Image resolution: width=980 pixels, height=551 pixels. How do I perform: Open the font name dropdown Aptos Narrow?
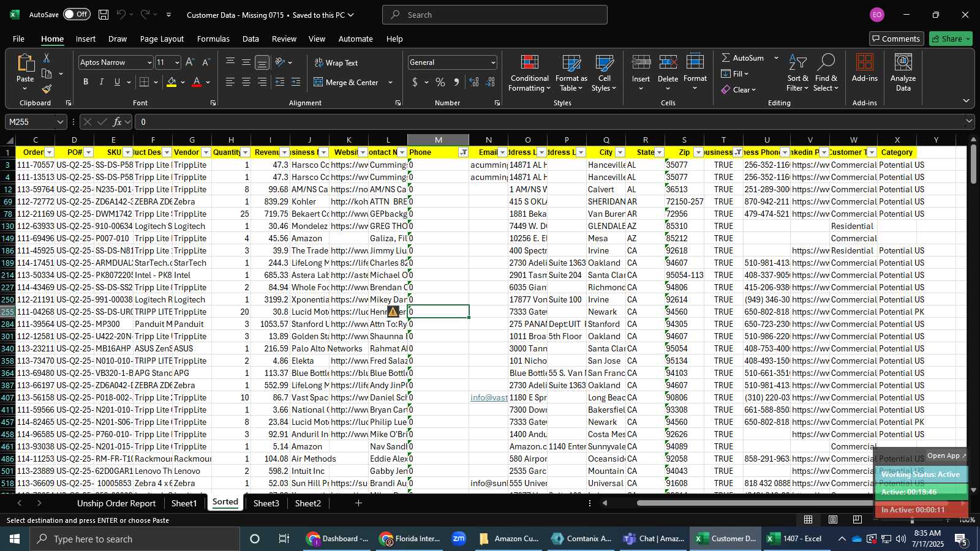click(x=149, y=62)
